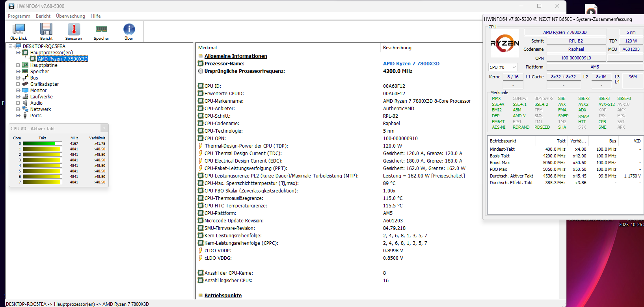Click the folder icon beside Allgemeine Informationen
This screenshot has width=644, height=307.
[201, 56]
